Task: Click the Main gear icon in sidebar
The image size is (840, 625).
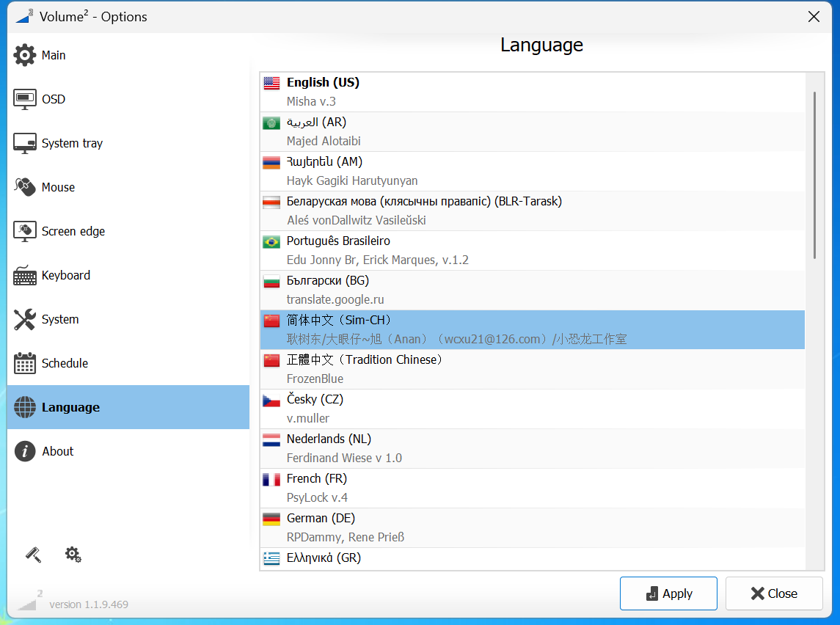Action: click(x=25, y=56)
